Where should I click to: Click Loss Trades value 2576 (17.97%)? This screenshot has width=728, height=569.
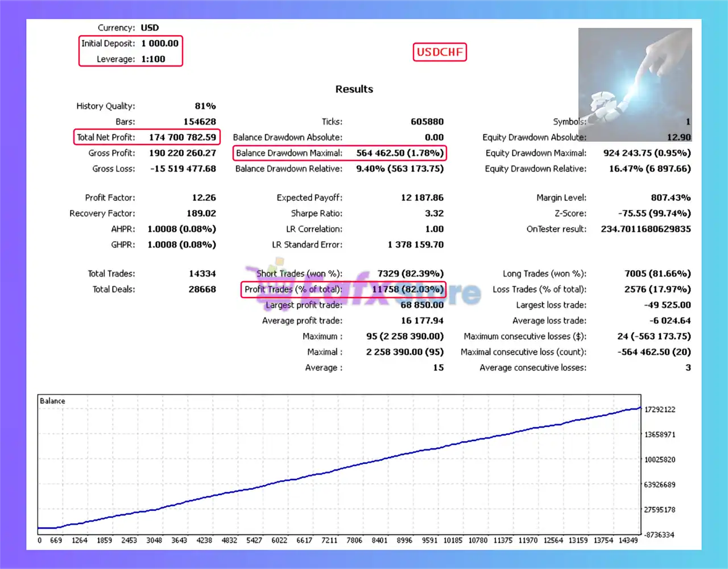tap(658, 289)
